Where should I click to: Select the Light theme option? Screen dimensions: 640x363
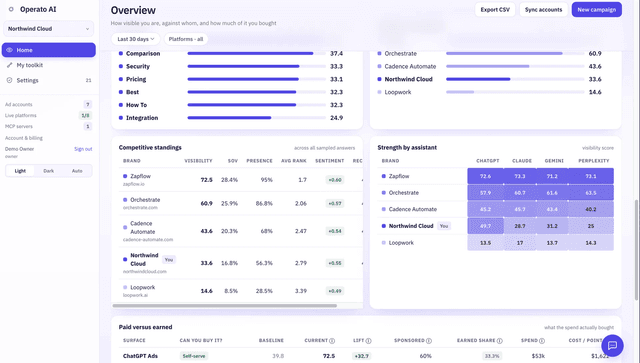[20, 171]
